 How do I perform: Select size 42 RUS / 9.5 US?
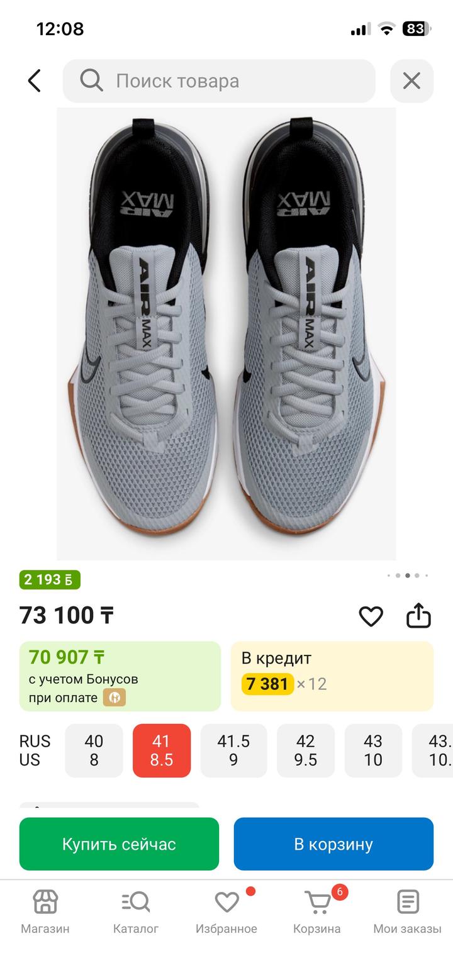click(305, 750)
